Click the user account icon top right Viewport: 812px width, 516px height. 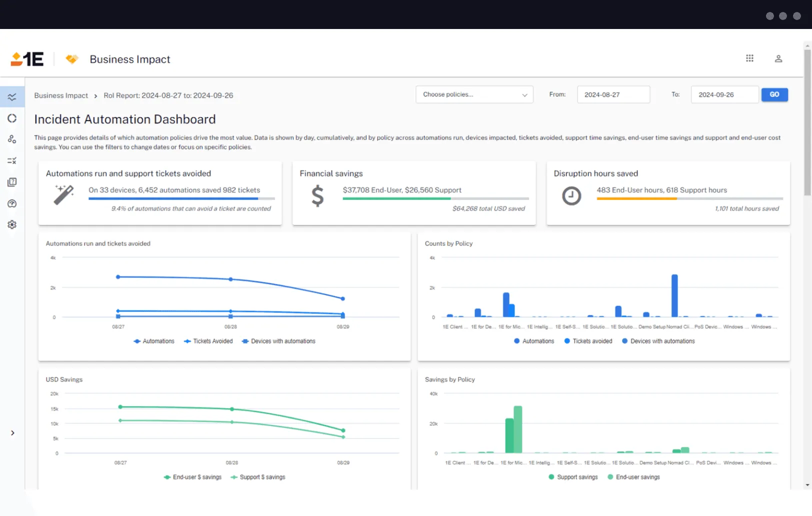[778, 58]
